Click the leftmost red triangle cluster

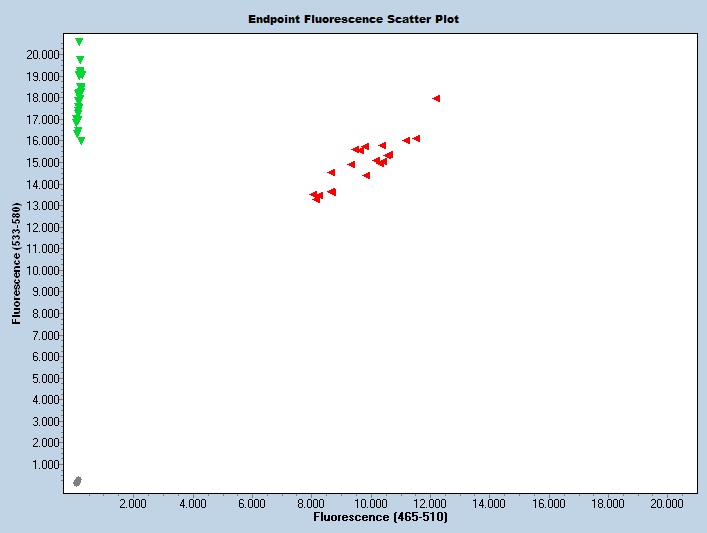coord(316,196)
